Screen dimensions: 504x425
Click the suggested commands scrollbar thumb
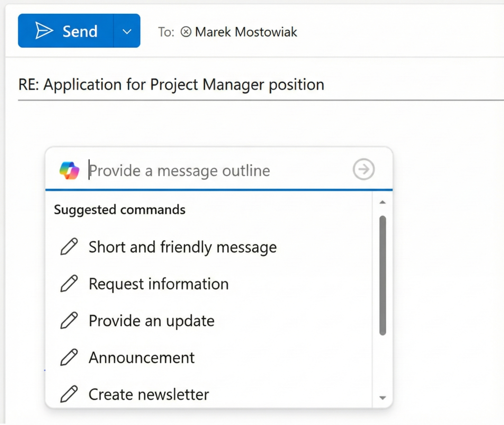click(x=382, y=275)
